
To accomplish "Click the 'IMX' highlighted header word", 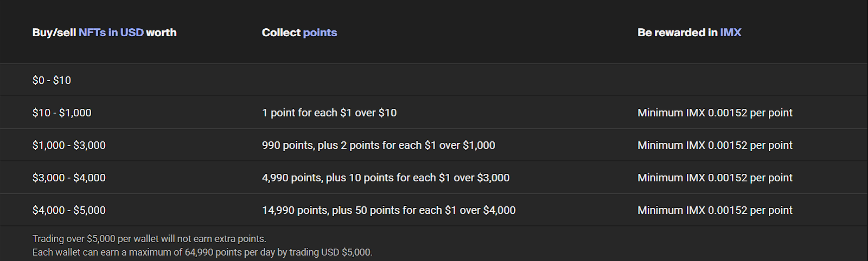I will (x=730, y=32).
